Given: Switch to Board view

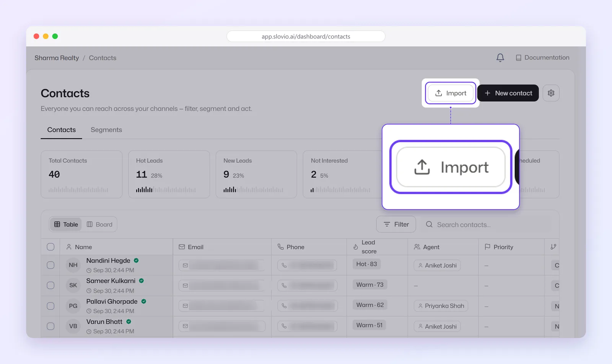Looking at the screenshot, I should pyautogui.click(x=99, y=224).
